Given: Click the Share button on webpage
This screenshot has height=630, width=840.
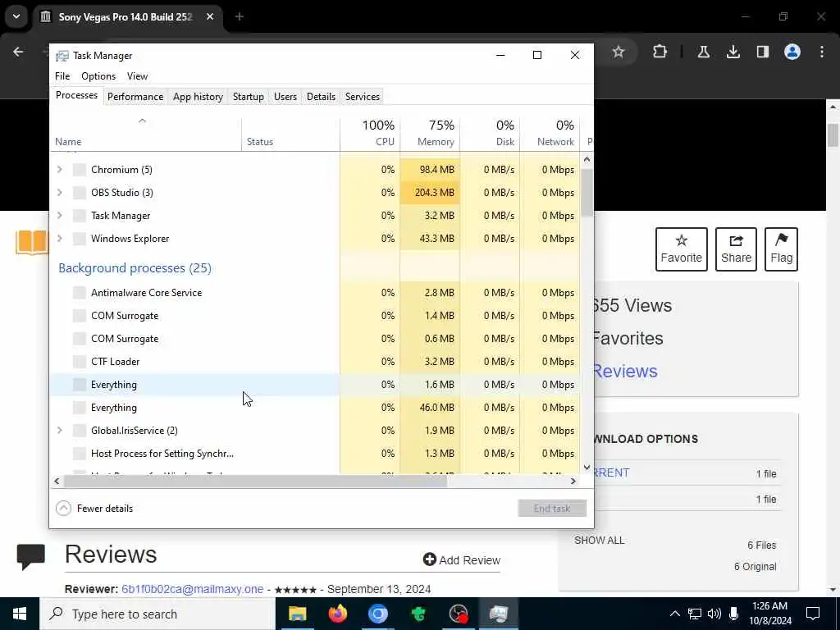Looking at the screenshot, I should coord(736,249).
